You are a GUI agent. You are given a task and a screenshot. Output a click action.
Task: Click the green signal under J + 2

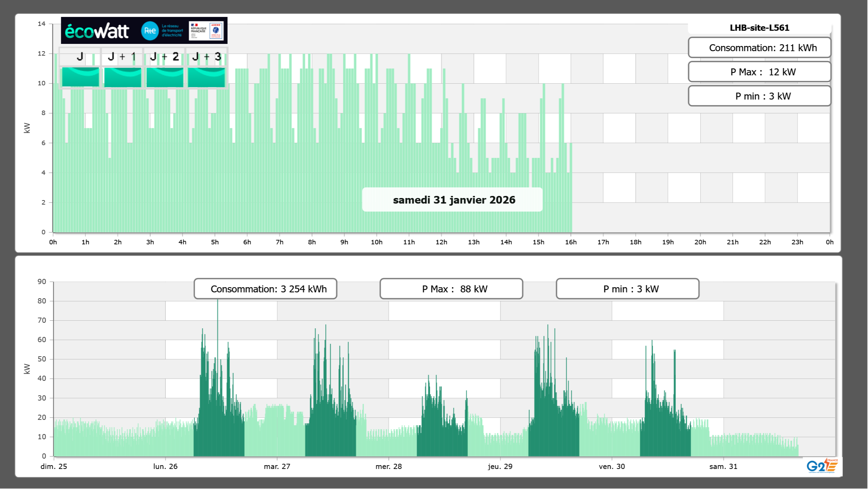165,77
